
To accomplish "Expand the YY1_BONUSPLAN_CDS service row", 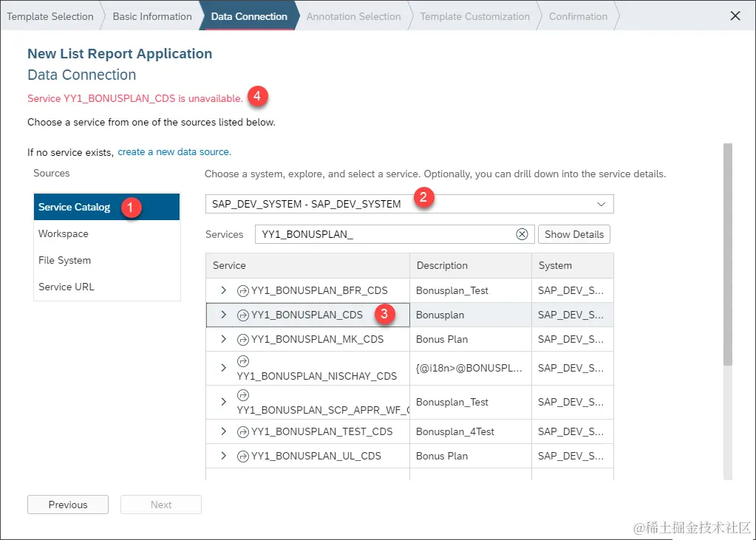I will pyautogui.click(x=223, y=315).
